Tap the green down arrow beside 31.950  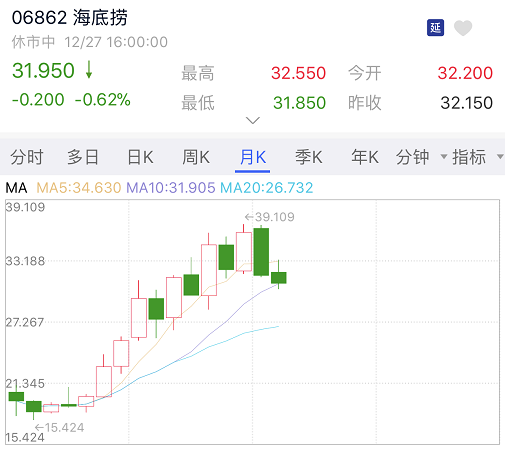(x=89, y=70)
